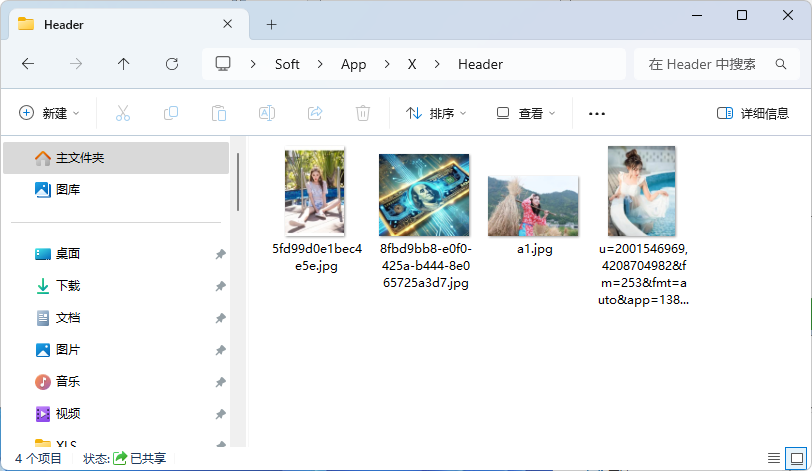Expand chevron after Soft in path
812x471 pixels.
[x=320, y=64]
